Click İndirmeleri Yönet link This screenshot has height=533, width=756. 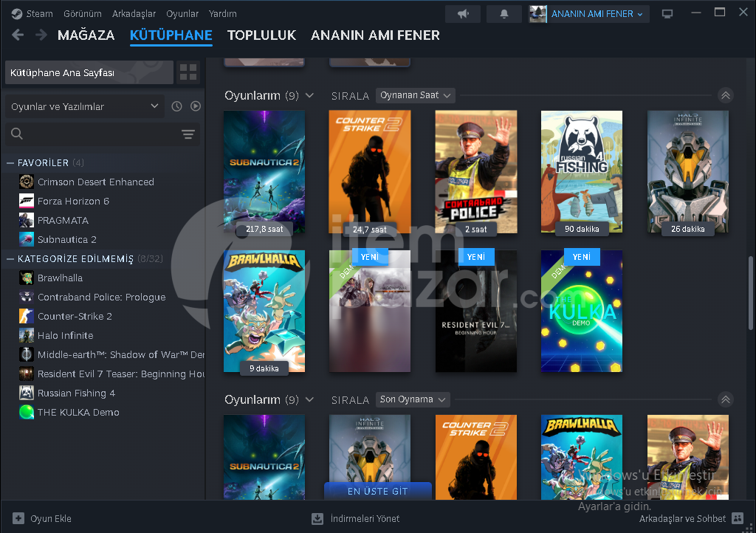tap(365, 518)
